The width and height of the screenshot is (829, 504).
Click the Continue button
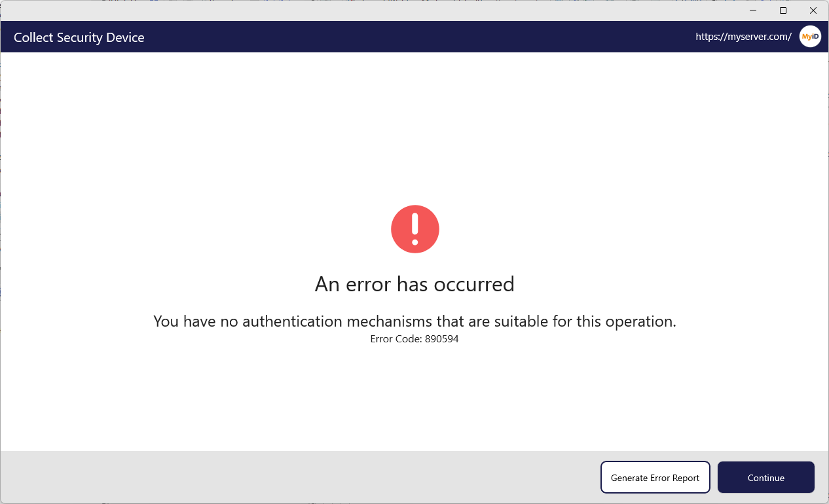(x=766, y=477)
